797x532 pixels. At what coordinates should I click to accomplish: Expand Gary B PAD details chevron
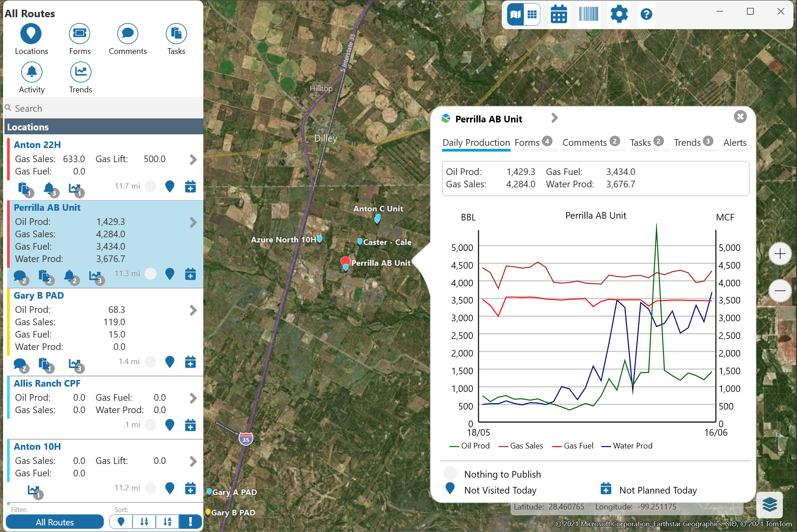coord(193,311)
